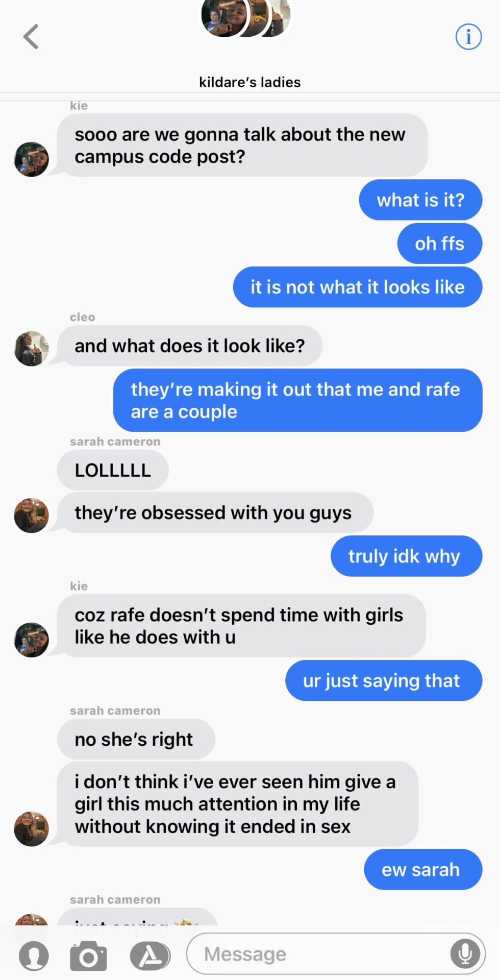Open the camera icon

click(88, 955)
